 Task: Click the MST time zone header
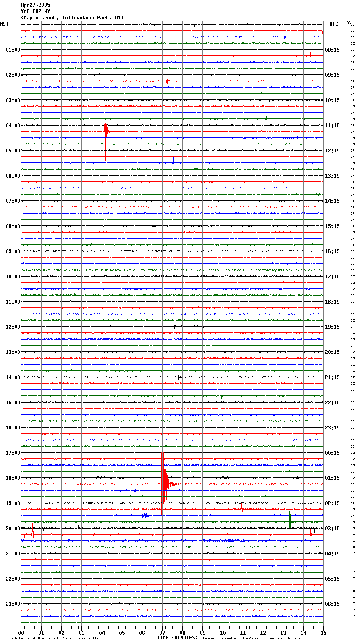point(4,24)
